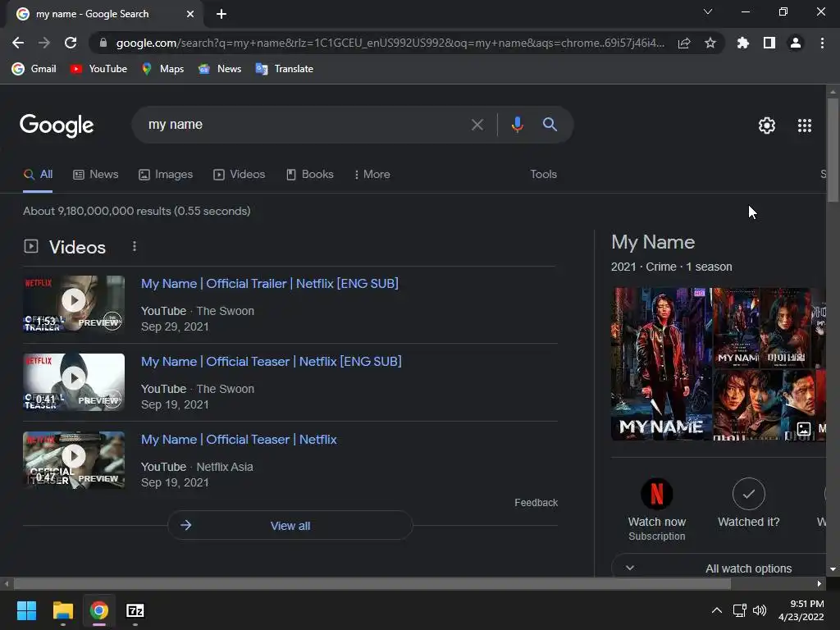This screenshot has width=840, height=630.
Task: Reload the current page
Action: 71,43
